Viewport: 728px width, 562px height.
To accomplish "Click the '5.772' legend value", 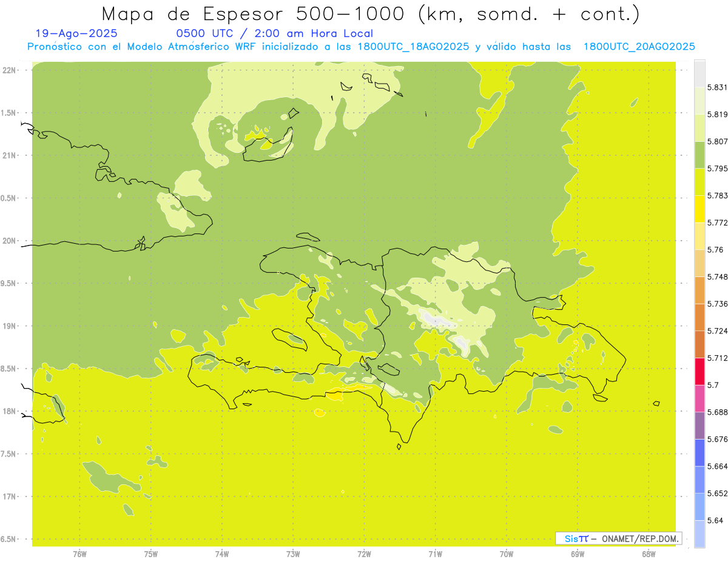I will click(718, 222).
